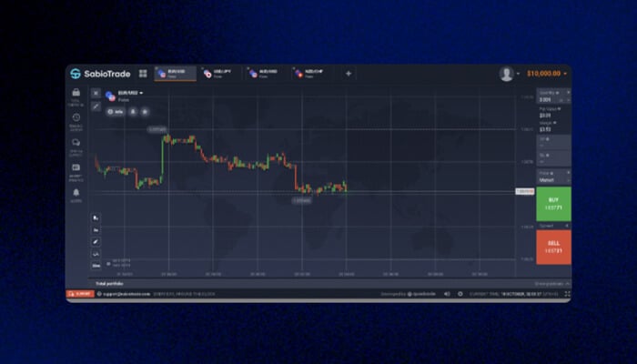Expand the profile menu arrow beside avatar
The width and height of the screenshot is (637, 364).
click(518, 74)
